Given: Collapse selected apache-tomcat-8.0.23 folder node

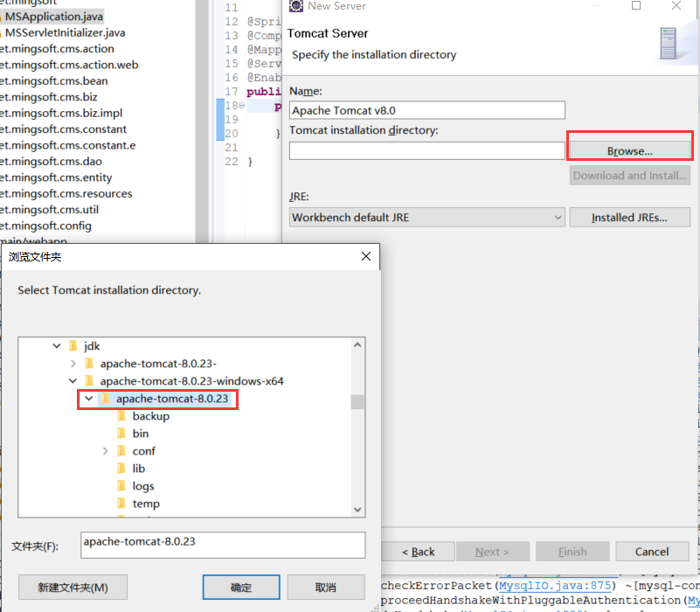Looking at the screenshot, I should click(89, 399).
